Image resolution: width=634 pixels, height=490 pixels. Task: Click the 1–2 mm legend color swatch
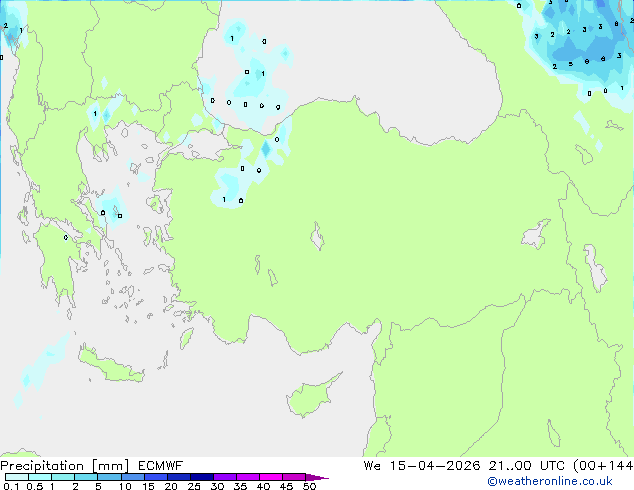pyautogui.click(x=63, y=477)
